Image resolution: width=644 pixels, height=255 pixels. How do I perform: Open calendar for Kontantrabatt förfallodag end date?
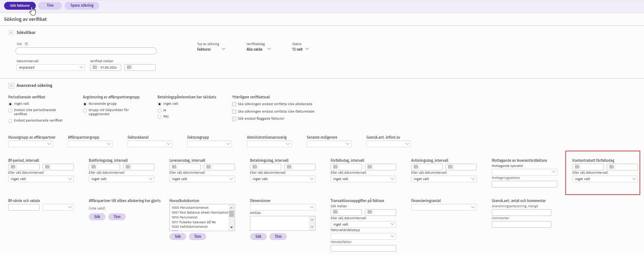(612, 167)
